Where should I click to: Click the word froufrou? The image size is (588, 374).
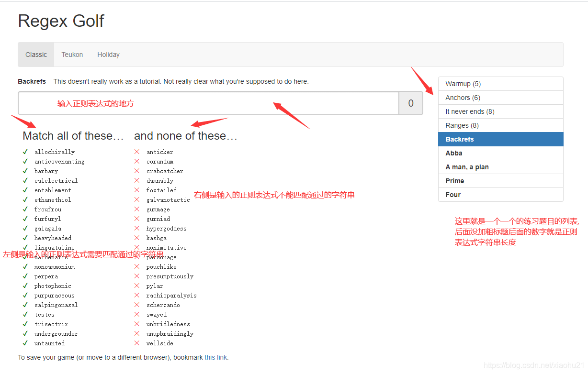[x=48, y=209]
